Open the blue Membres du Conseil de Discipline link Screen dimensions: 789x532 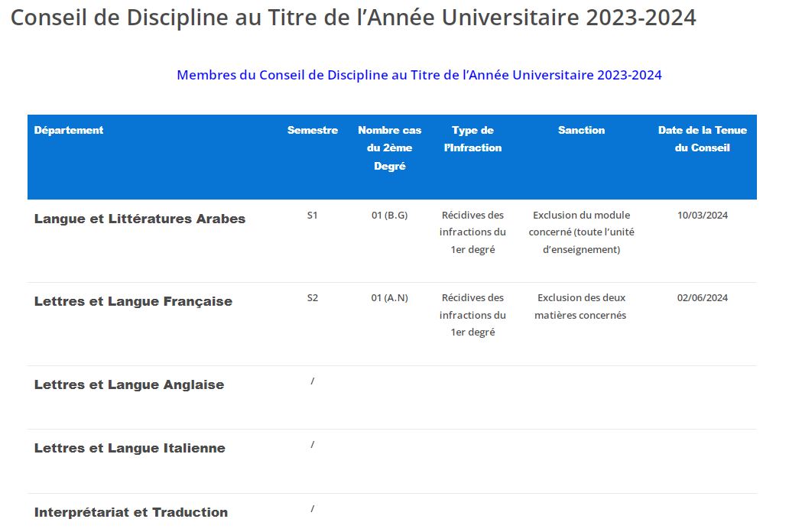[419, 75]
